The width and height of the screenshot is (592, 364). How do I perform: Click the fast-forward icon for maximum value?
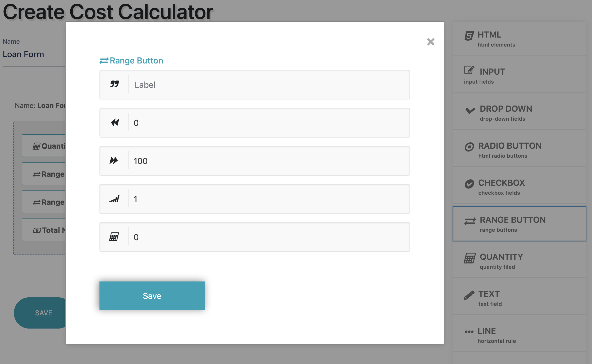114,160
